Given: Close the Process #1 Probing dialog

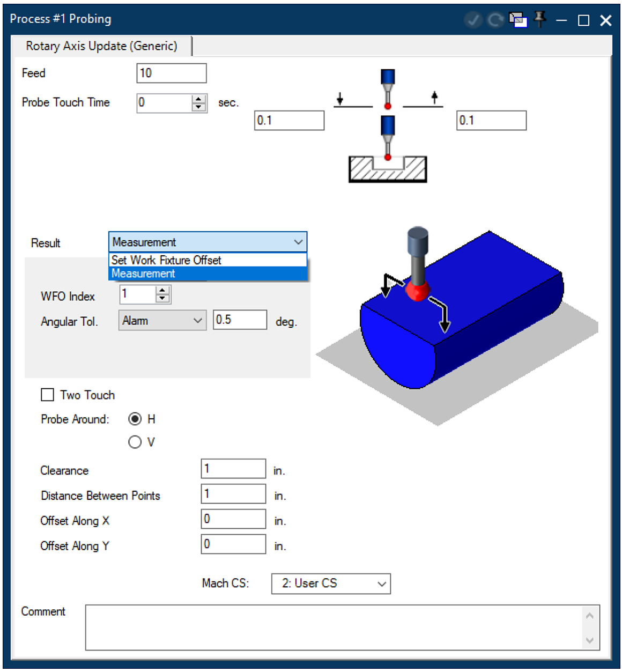Looking at the screenshot, I should (x=606, y=20).
